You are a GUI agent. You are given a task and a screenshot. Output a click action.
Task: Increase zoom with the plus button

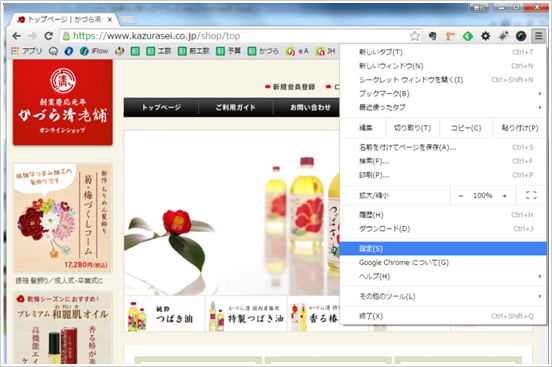tap(504, 195)
